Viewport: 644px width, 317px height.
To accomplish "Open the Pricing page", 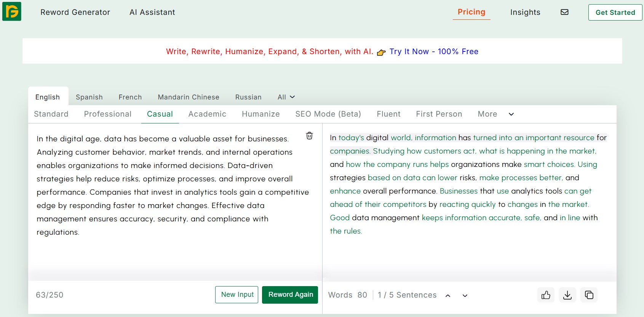I will pos(471,12).
